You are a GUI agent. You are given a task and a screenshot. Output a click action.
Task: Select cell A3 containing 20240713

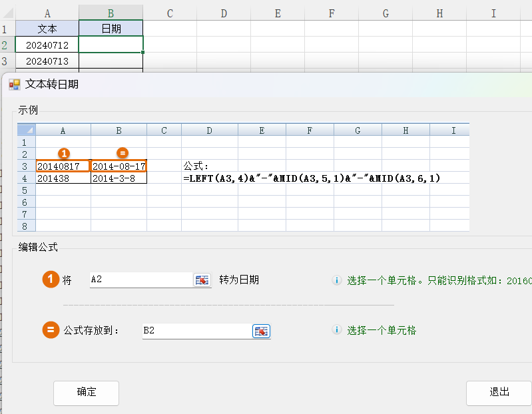47,61
